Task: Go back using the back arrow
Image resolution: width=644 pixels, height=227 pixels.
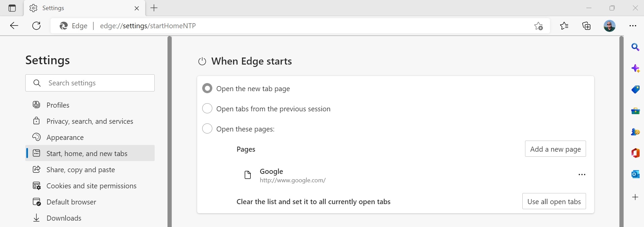Action: [x=14, y=26]
